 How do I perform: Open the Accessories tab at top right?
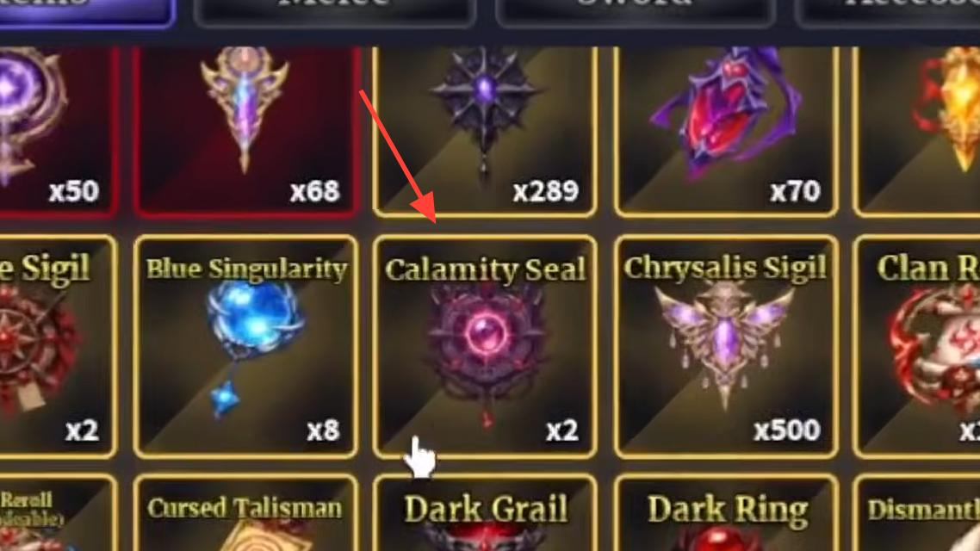[889, 13]
